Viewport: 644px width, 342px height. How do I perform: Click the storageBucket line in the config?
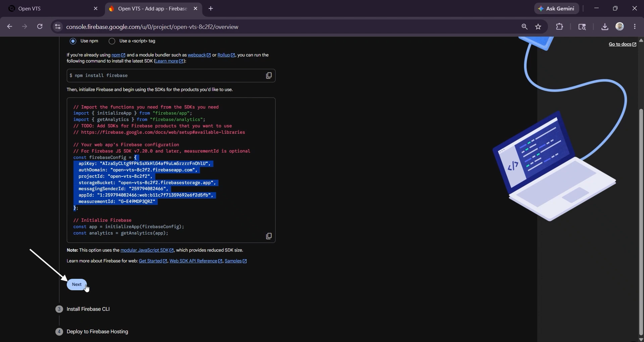[147, 183]
